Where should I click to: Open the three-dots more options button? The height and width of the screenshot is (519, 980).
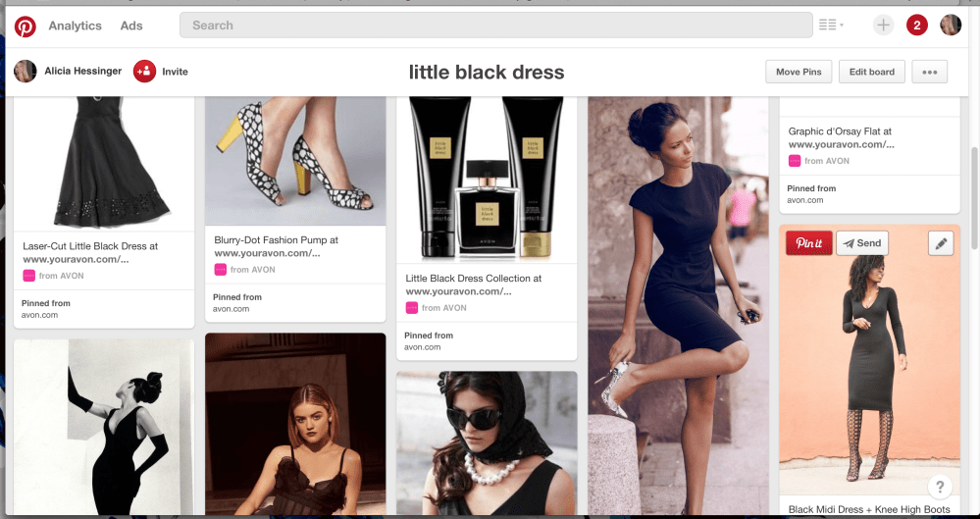929,72
